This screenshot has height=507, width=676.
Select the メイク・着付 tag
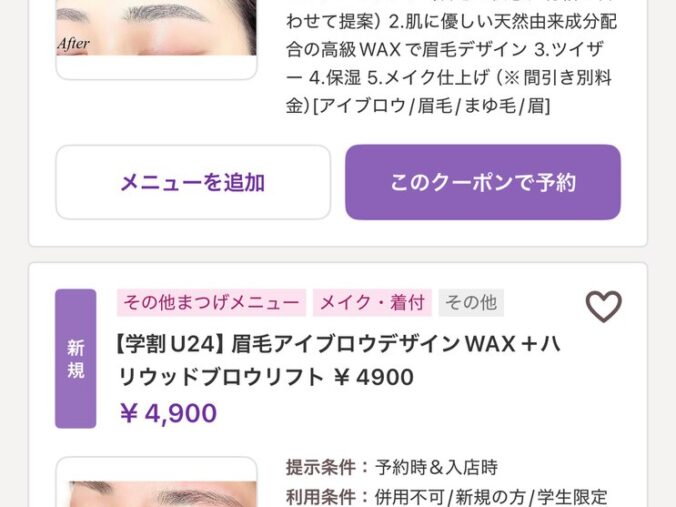pyautogui.click(x=372, y=302)
